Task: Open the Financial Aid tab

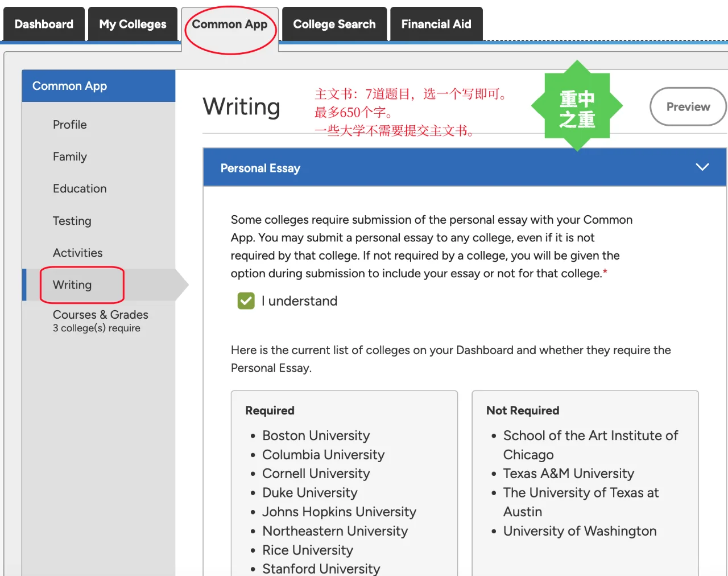Action: [x=436, y=24]
